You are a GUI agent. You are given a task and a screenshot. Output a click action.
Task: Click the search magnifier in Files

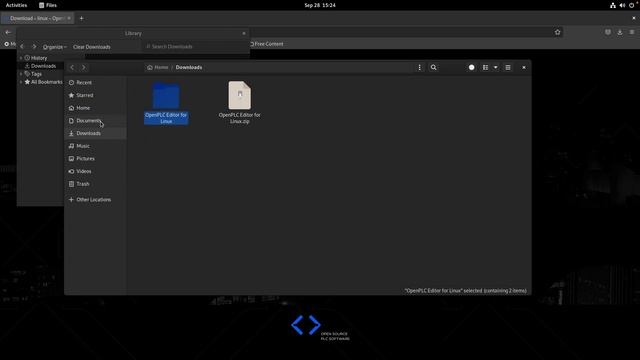[x=433, y=67]
